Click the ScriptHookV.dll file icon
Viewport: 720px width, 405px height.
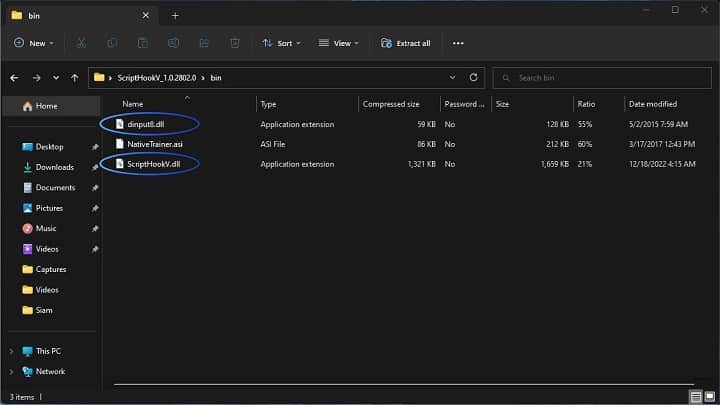click(x=119, y=164)
